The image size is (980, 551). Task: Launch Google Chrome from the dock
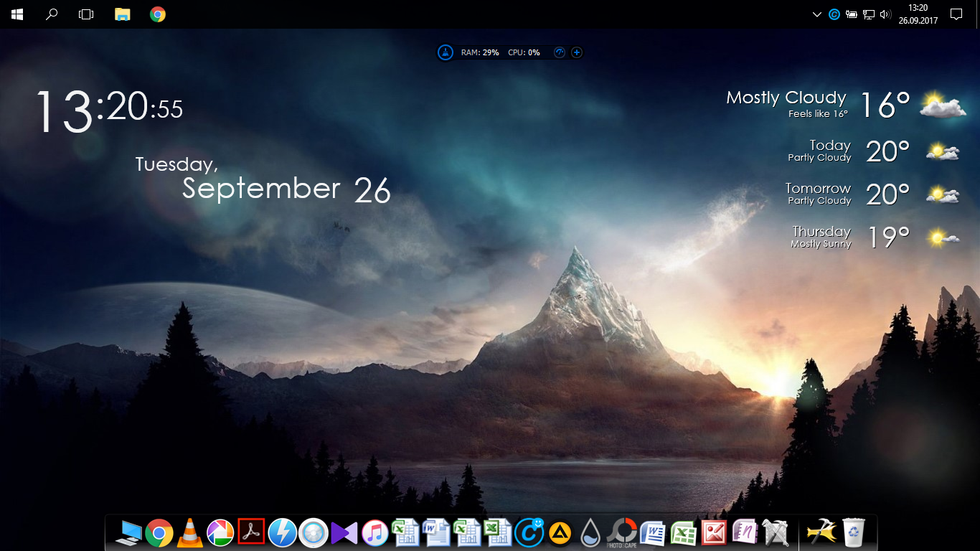(x=159, y=533)
